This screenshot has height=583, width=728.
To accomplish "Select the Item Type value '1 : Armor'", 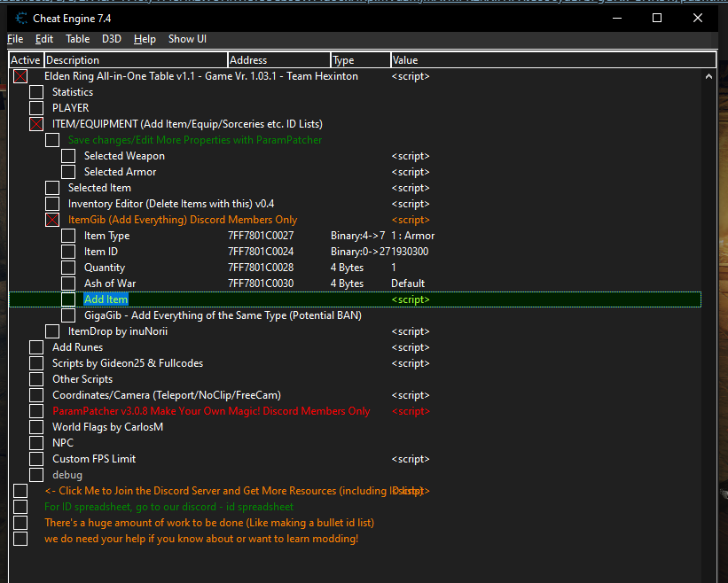I will point(412,236).
